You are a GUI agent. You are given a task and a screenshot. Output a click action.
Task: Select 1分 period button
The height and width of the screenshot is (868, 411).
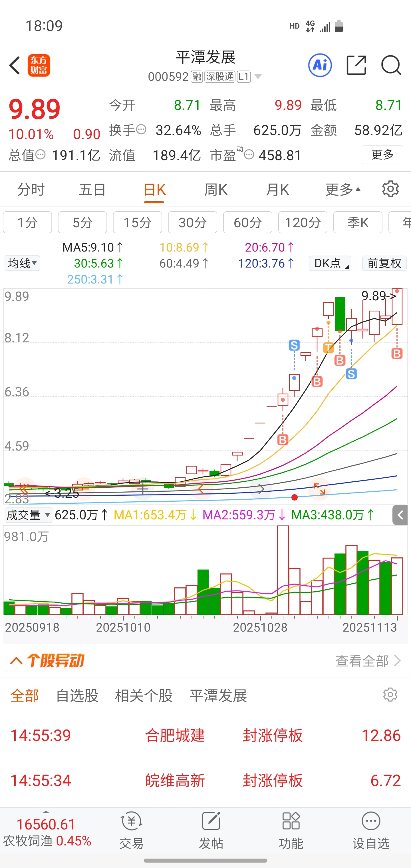tap(27, 222)
